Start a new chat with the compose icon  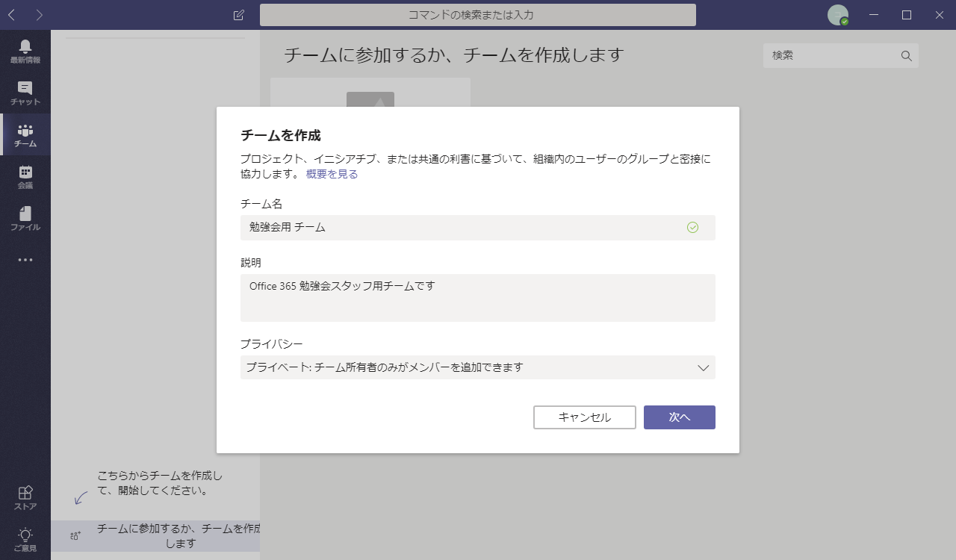point(238,14)
